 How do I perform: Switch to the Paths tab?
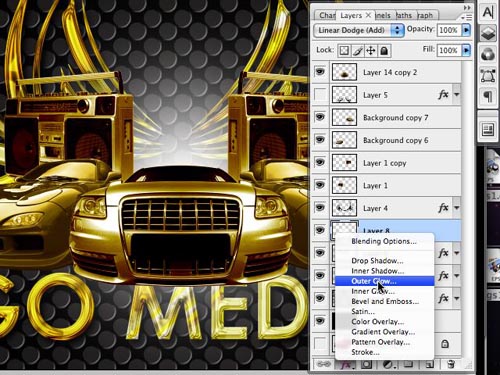pyautogui.click(x=404, y=15)
